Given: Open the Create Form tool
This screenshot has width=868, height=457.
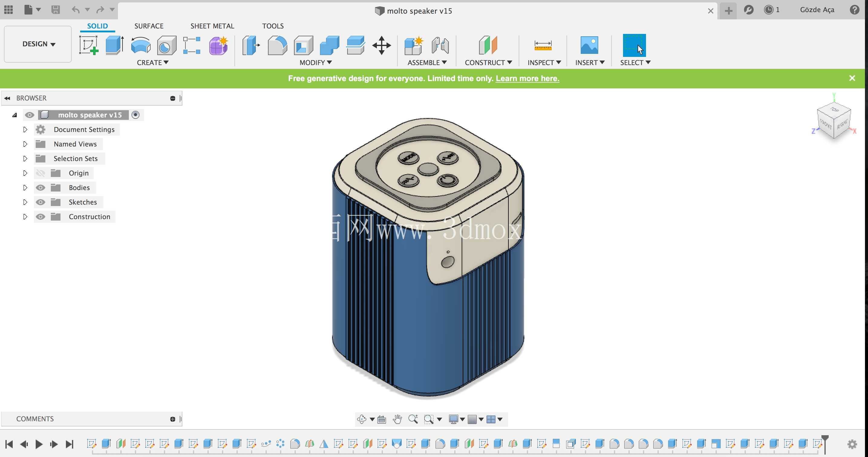Looking at the screenshot, I should coord(219,45).
